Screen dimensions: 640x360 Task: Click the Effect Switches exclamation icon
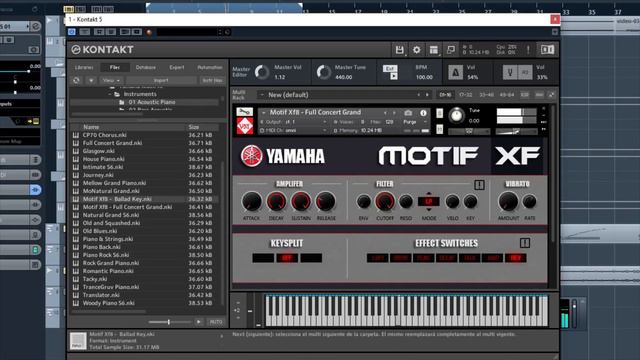click(525, 243)
